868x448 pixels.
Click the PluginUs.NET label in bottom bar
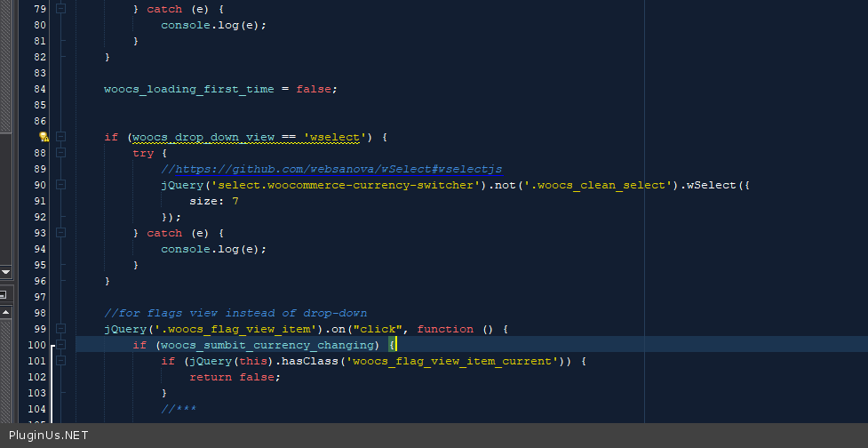(x=48, y=436)
